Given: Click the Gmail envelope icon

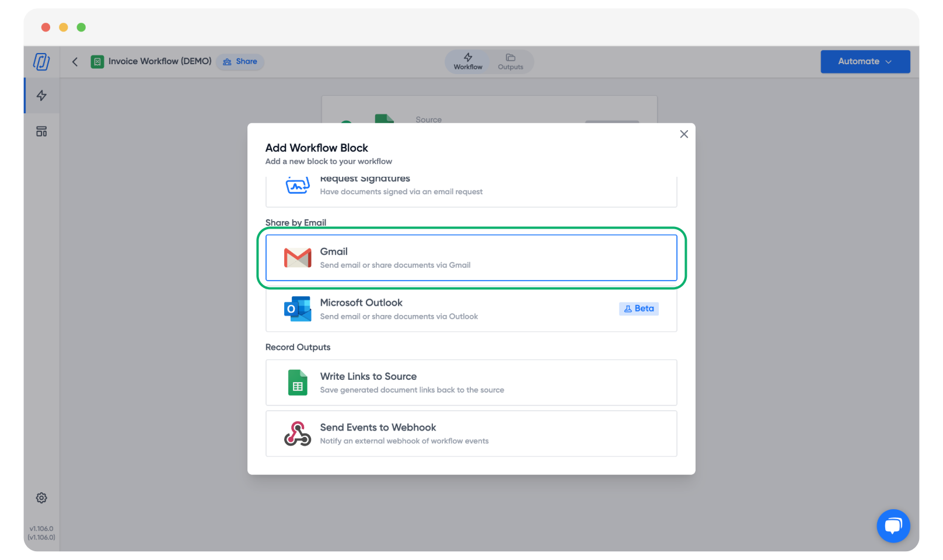Looking at the screenshot, I should pyautogui.click(x=297, y=258).
